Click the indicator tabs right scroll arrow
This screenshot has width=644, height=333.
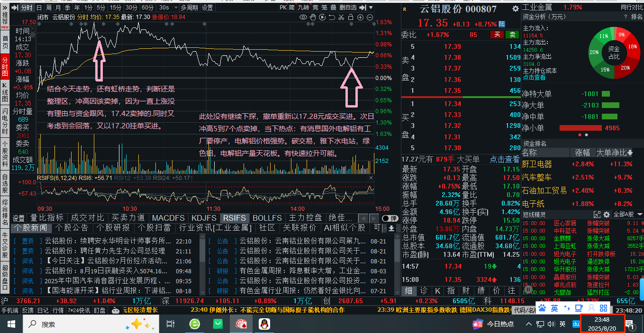[373, 218]
